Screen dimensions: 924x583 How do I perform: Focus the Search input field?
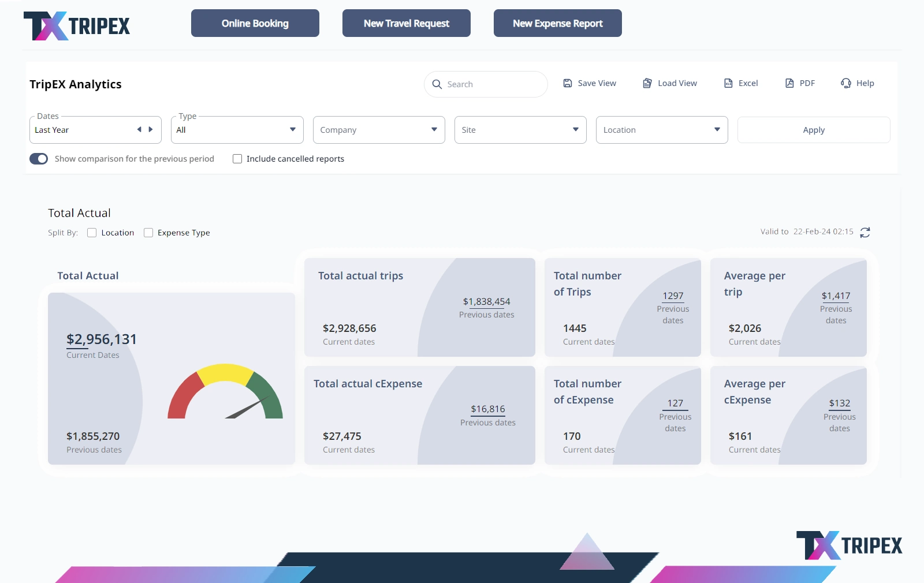486,84
